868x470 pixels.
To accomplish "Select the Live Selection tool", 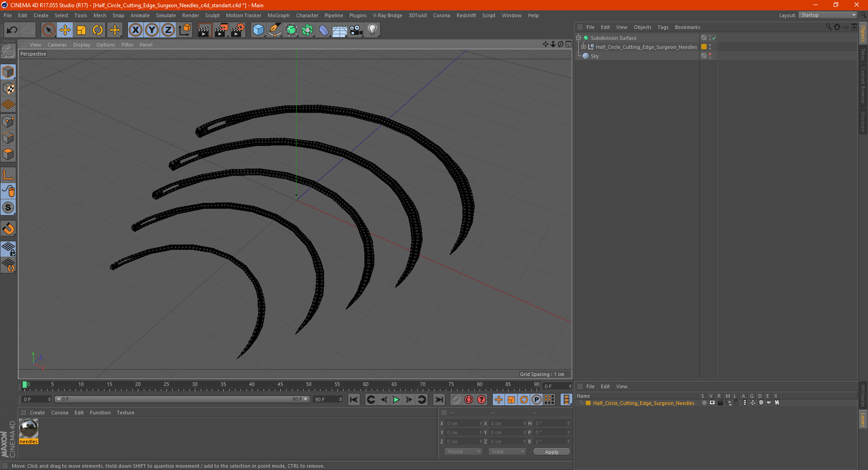I will pos(48,30).
